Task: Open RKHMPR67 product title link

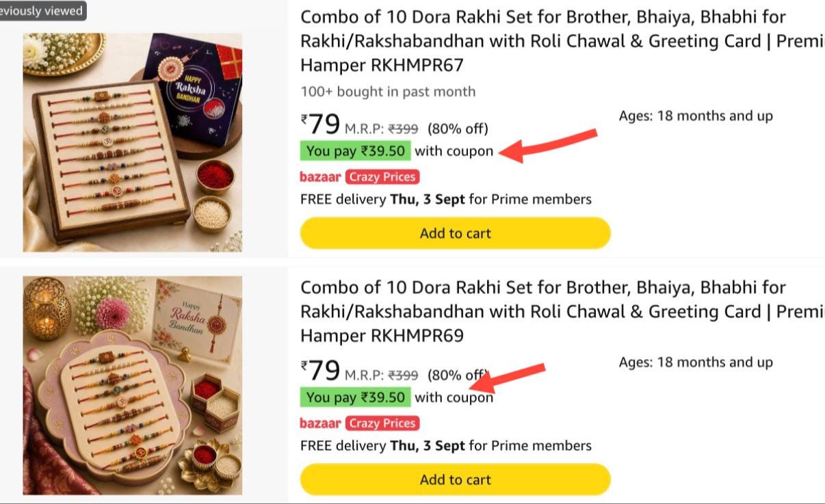Action: [562, 41]
